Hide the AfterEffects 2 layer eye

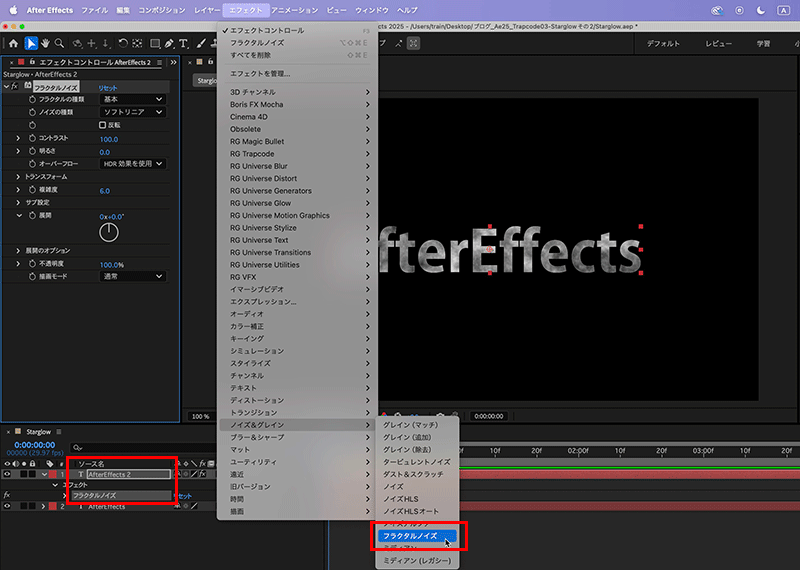click(7, 474)
